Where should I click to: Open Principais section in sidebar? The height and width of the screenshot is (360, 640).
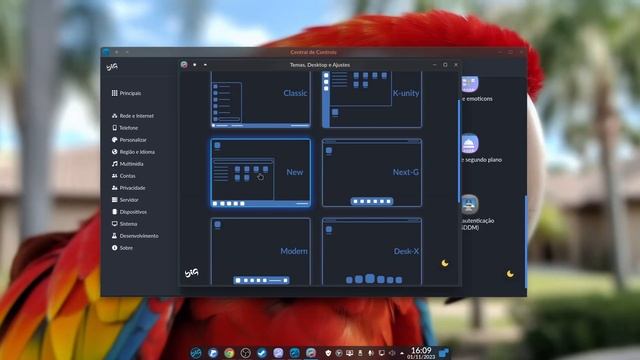click(x=126, y=93)
